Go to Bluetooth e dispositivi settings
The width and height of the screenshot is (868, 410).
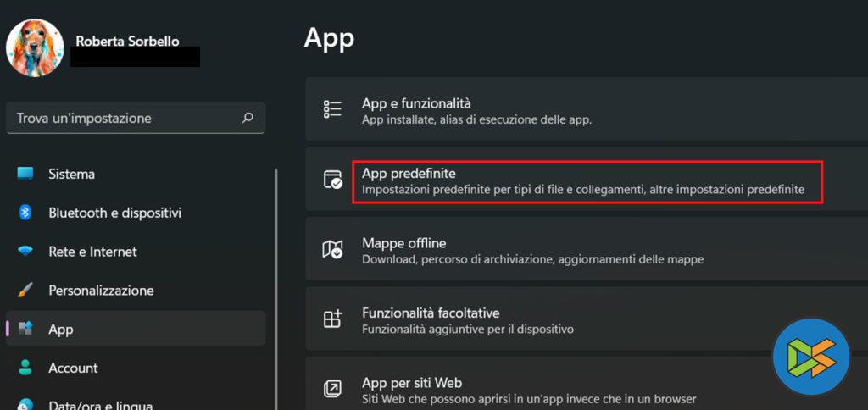114,213
